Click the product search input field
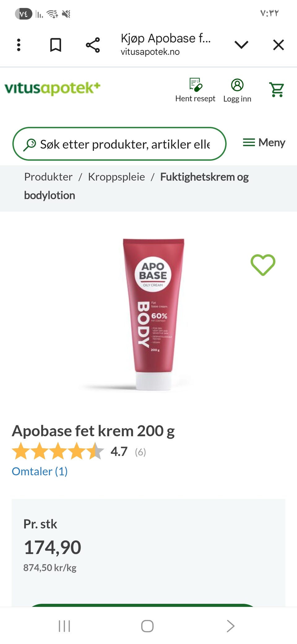The width and height of the screenshot is (297, 644). click(119, 144)
